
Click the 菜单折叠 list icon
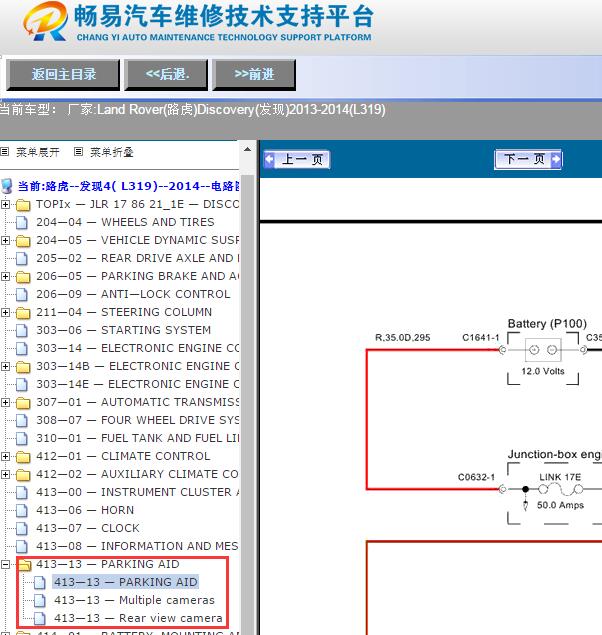[79, 152]
